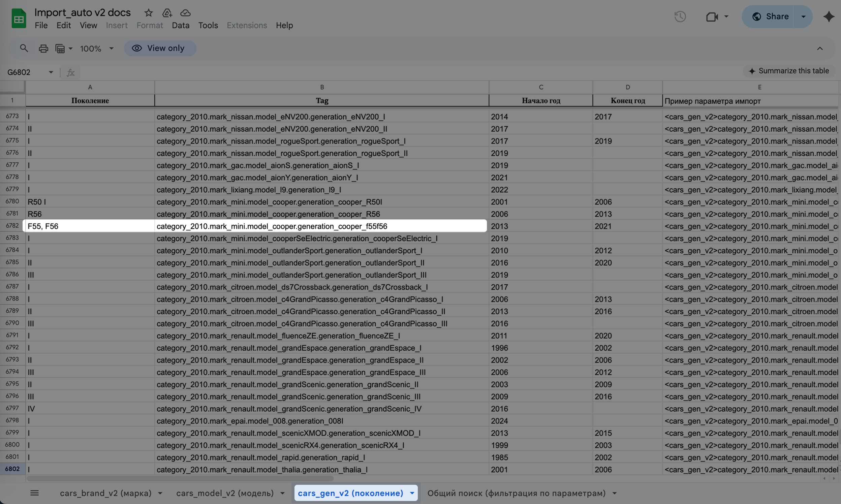Viewport: 841px width, 504px height.
Task: Check the cloud document status icon
Action: (185, 13)
